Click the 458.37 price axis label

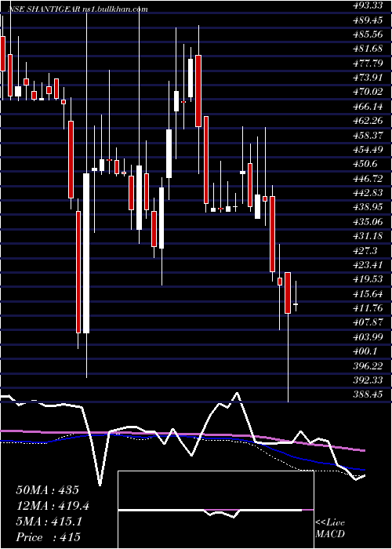[367, 135]
